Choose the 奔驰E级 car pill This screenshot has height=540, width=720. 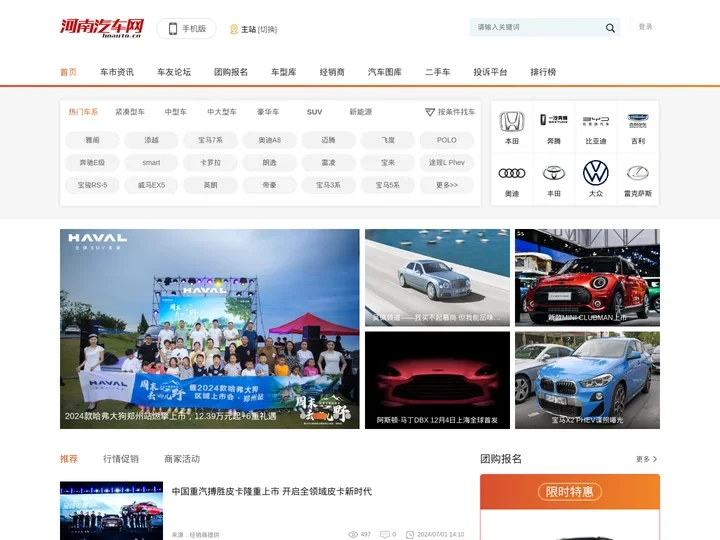92,163
